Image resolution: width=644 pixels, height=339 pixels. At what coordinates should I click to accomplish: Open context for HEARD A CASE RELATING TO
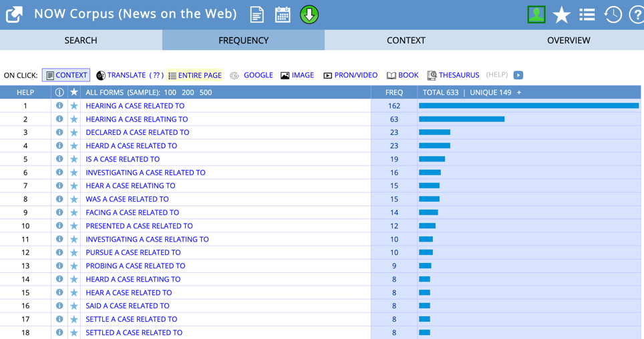point(133,279)
